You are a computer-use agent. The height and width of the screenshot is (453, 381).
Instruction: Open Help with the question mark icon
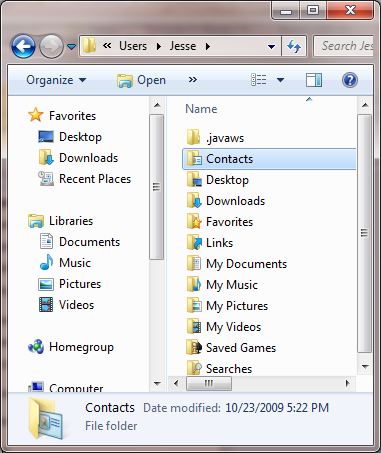[350, 80]
